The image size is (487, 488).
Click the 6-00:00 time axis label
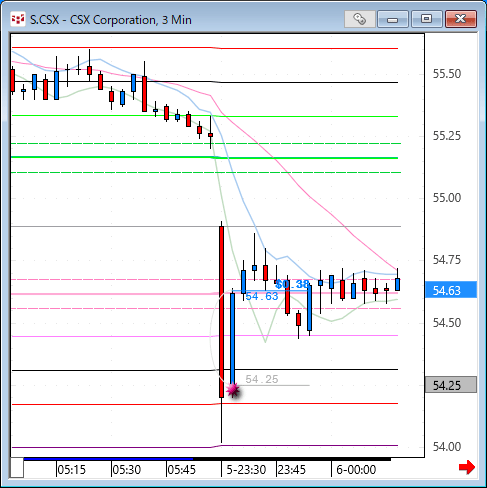point(356,470)
